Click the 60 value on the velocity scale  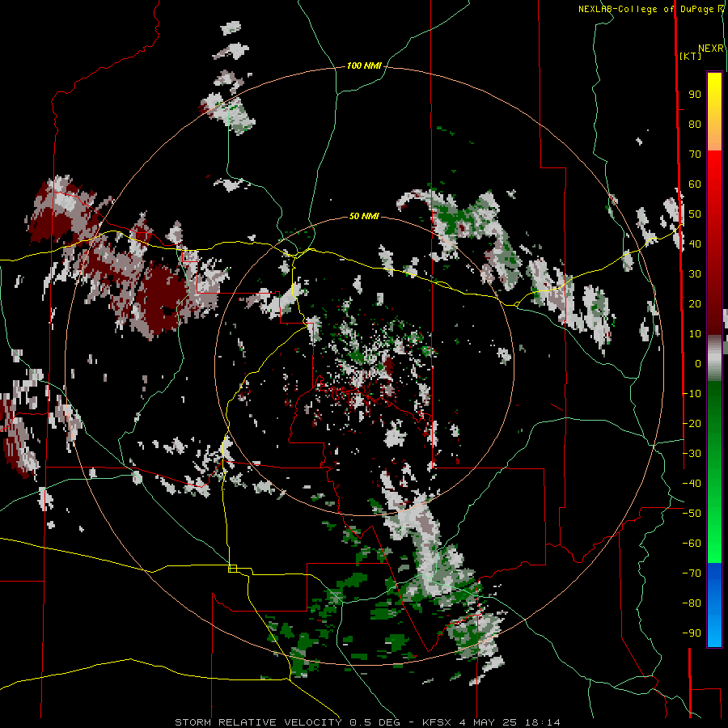point(695,184)
